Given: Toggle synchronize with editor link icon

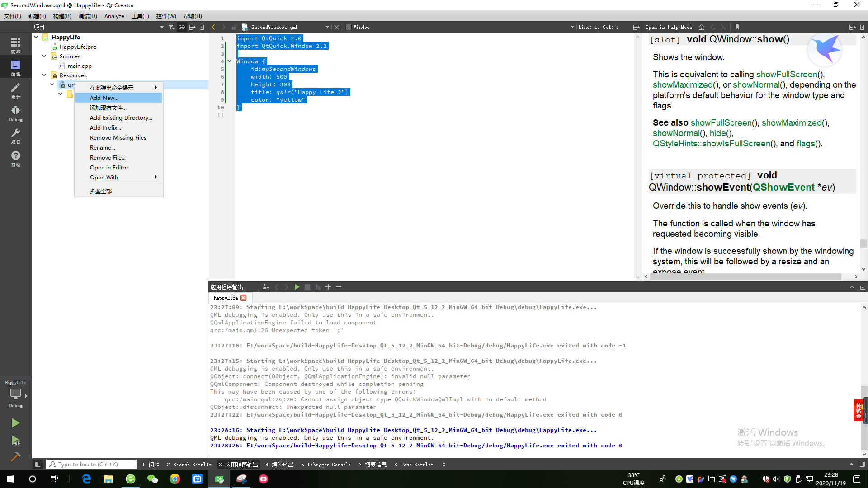Looking at the screenshot, I should pos(182,27).
